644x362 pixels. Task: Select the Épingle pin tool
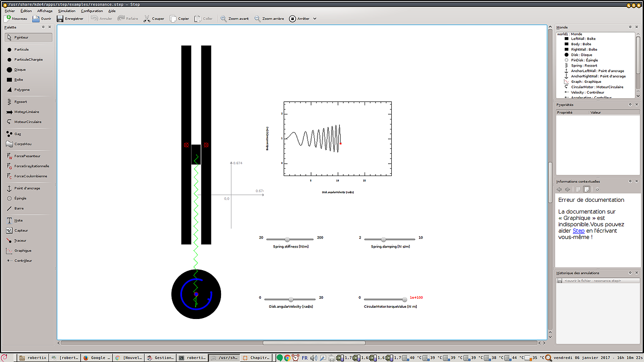pos(28,198)
